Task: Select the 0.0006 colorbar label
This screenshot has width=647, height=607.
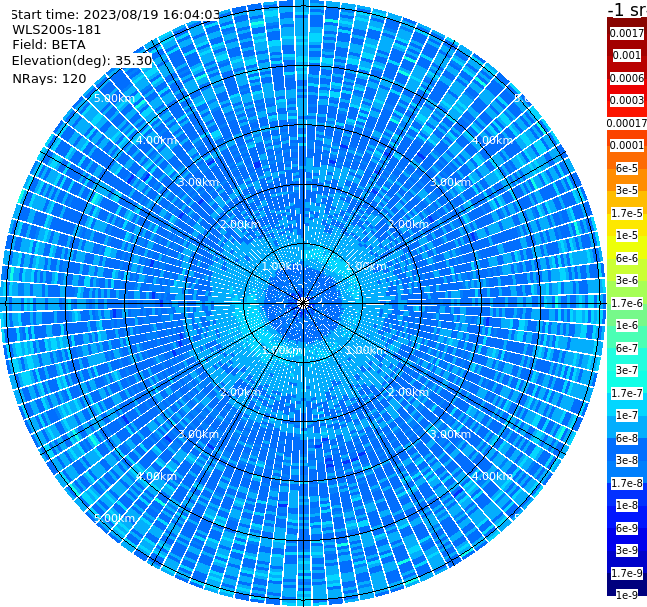Action: click(627, 78)
